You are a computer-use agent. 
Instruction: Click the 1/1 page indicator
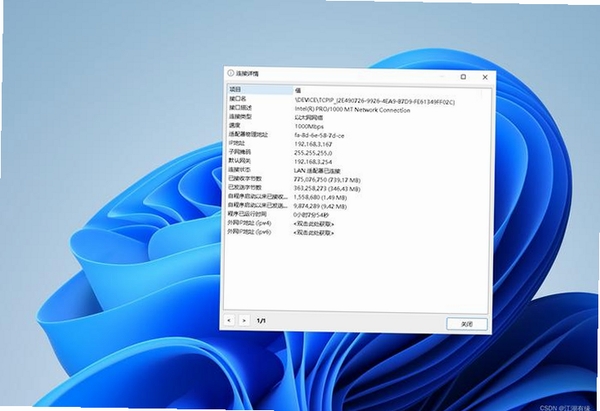pyautogui.click(x=261, y=321)
